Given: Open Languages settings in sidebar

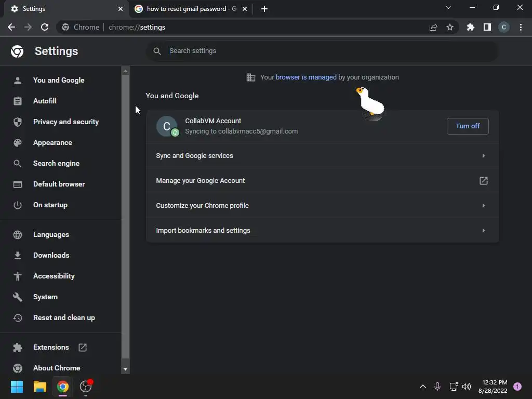Looking at the screenshot, I should tap(51, 234).
